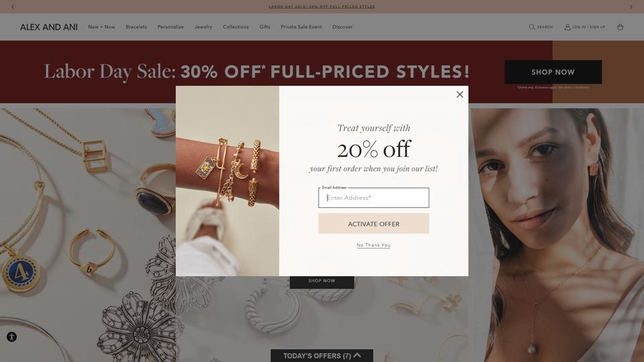Open the New + Now menu
644x362 pixels.
(x=101, y=27)
